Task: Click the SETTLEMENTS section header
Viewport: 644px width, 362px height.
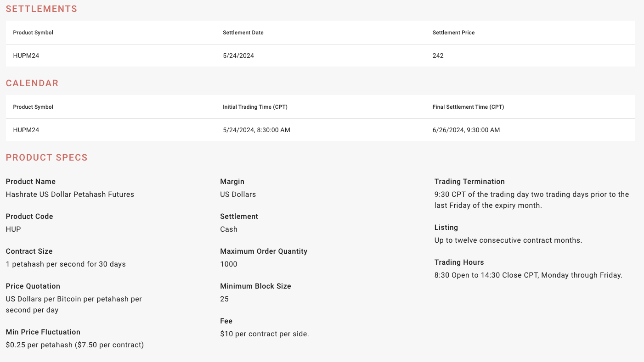Action: [41, 9]
